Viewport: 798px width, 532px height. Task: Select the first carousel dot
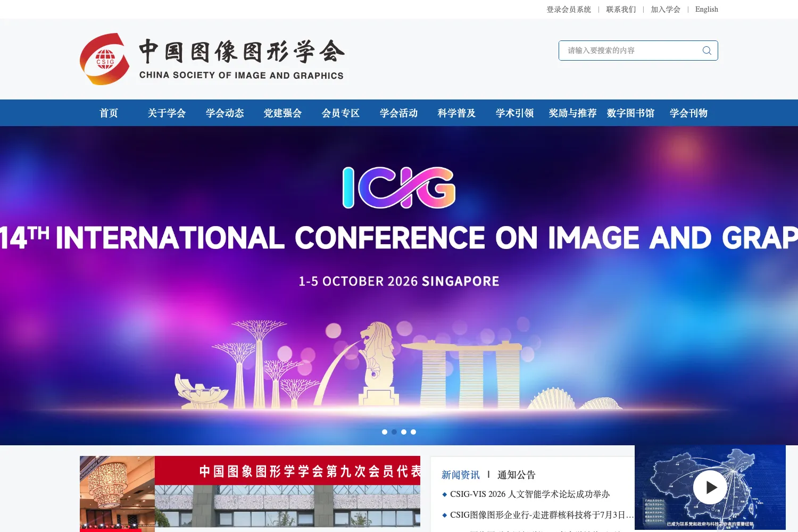click(x=385, y=432)
